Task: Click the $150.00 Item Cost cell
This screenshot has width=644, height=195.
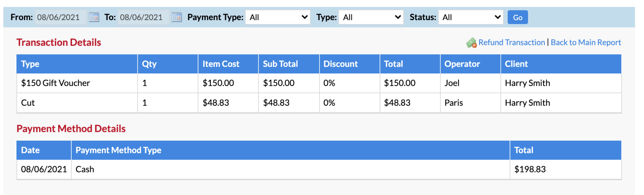Action: (x=228, y=83)
